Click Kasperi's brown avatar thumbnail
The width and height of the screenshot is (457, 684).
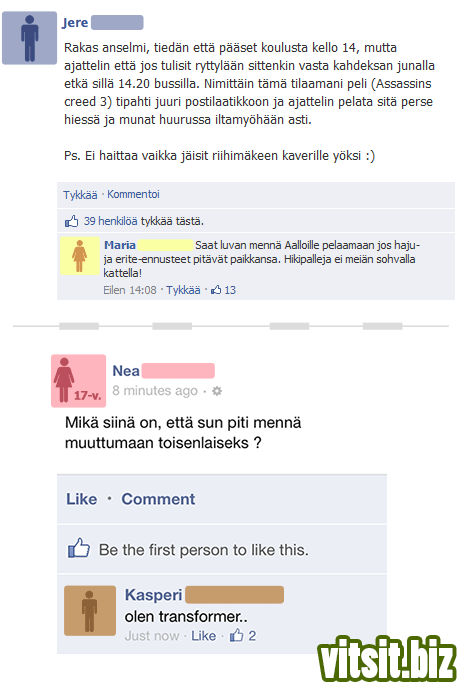[x=90, y=611]
